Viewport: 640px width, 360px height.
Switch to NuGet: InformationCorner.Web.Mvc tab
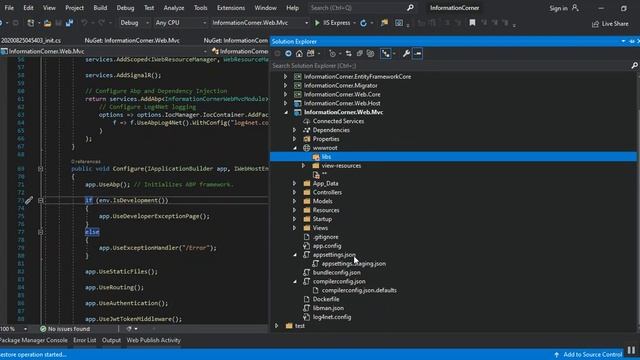pos(132,40)
